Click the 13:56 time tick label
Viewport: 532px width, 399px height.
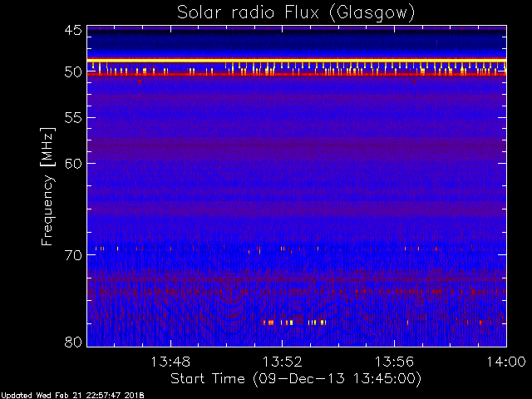(394, 362)
